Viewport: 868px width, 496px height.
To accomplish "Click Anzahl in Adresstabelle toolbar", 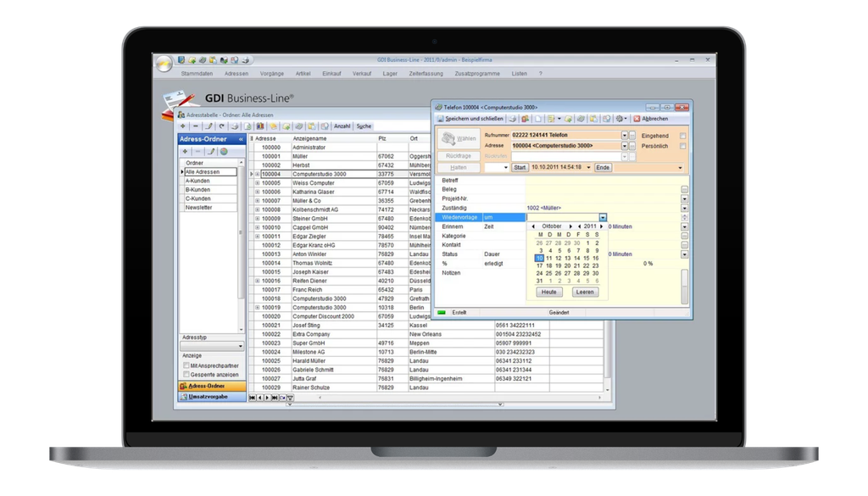I will 342,126.
